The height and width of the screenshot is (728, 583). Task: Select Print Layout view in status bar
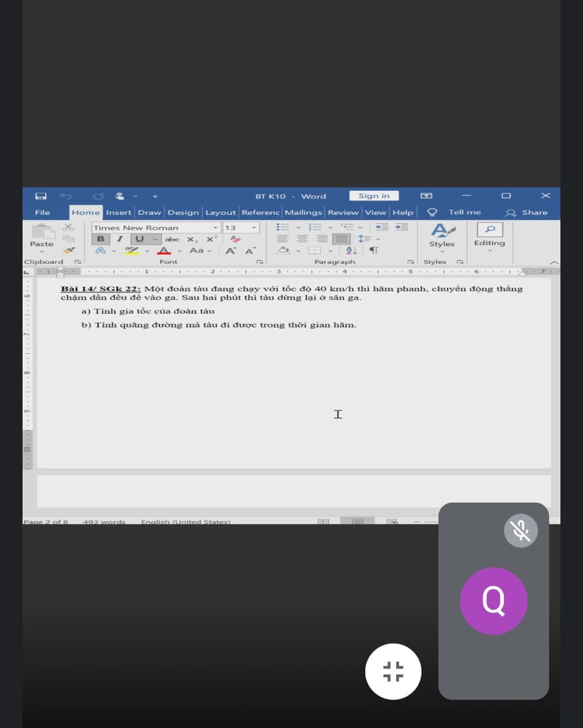[x=358, y=521]
